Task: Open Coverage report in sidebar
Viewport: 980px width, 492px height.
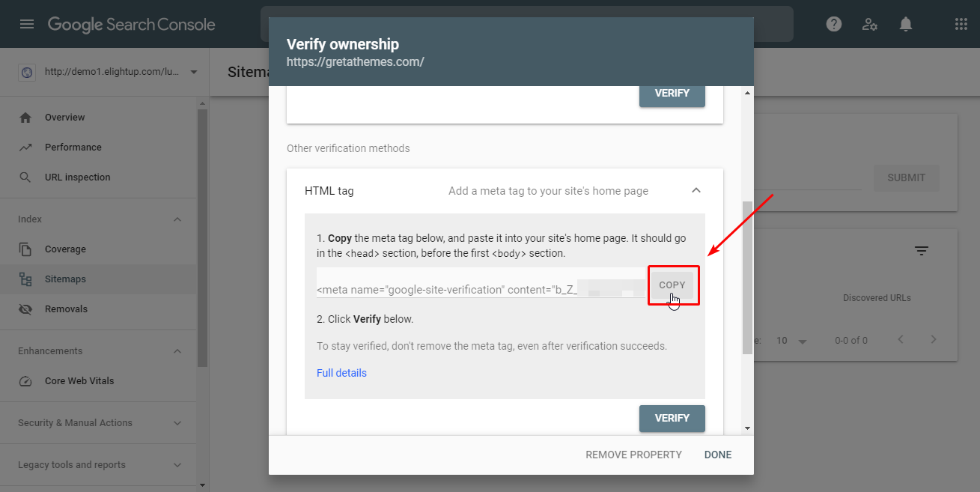Action: 65,249
